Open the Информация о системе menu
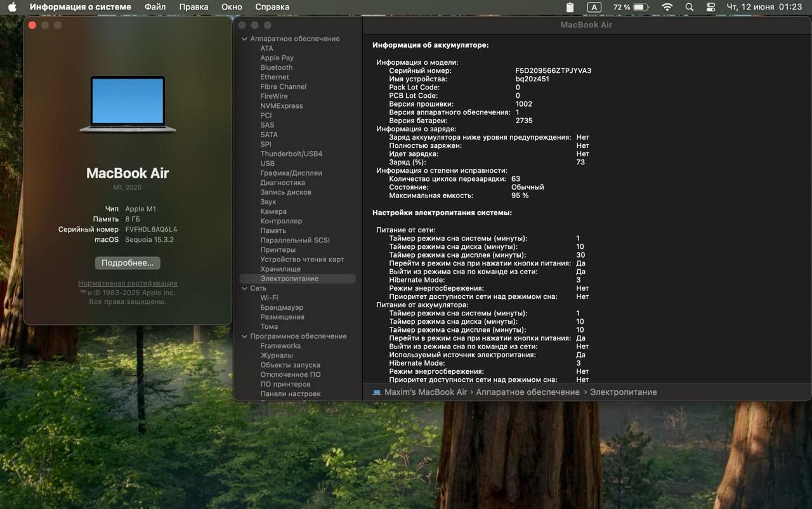The width and height of the screenshot is (812, 509). point(81,7)
